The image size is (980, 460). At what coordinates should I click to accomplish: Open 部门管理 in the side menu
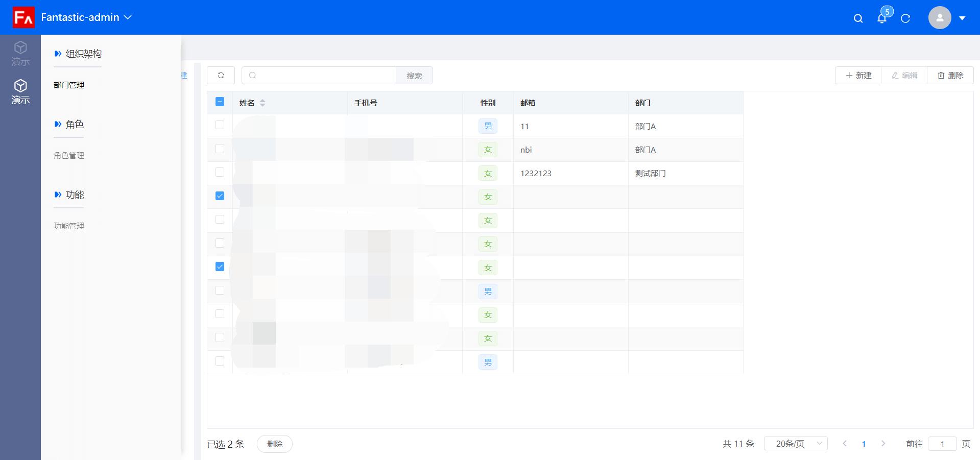(x=69, y=85)
